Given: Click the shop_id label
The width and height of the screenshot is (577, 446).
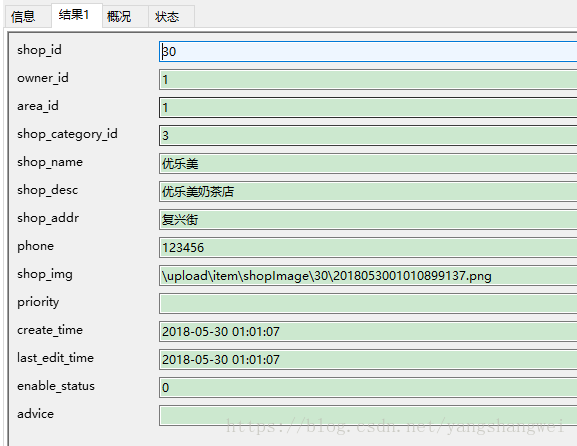Looking at the screenshot, I should tap(39, 50).
